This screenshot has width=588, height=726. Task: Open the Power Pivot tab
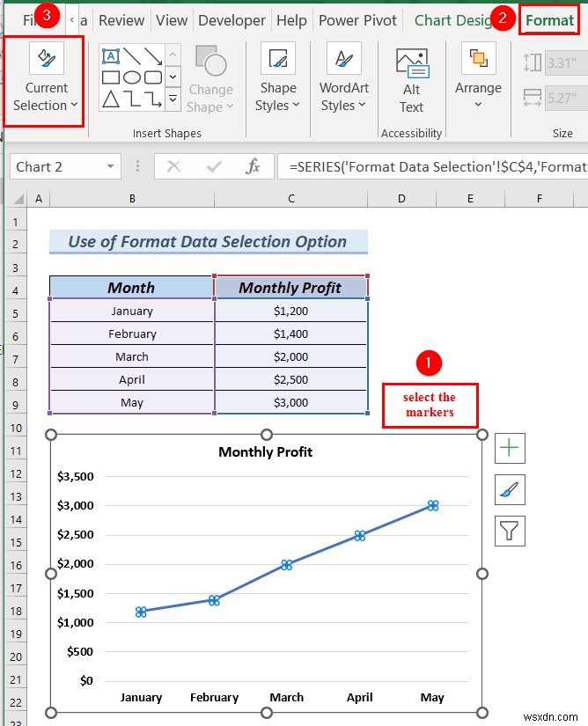click(357, 20)
